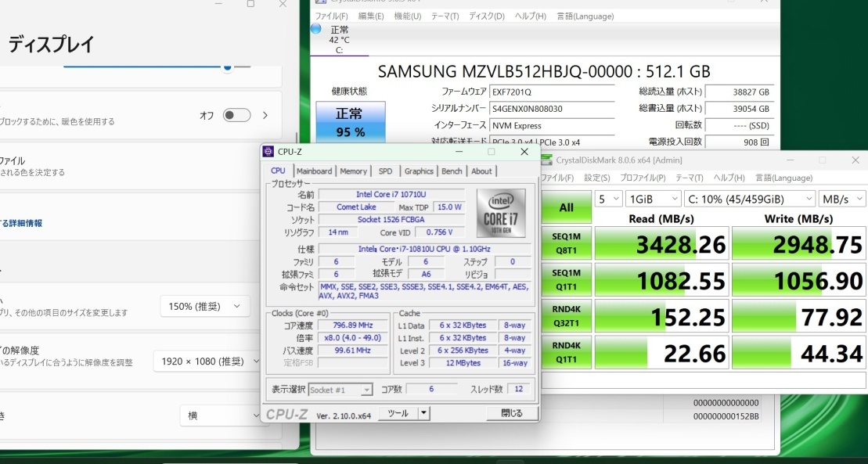
Task: Open 機能(U) menu in CrystalDiskInfo
Action: (x=408, y=16)
